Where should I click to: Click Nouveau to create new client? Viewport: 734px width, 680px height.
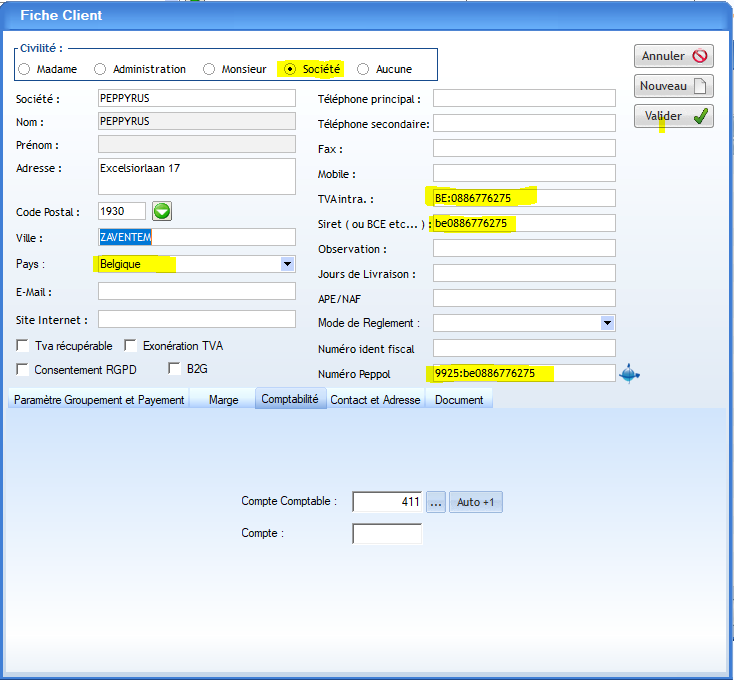(x=673, y=86)
